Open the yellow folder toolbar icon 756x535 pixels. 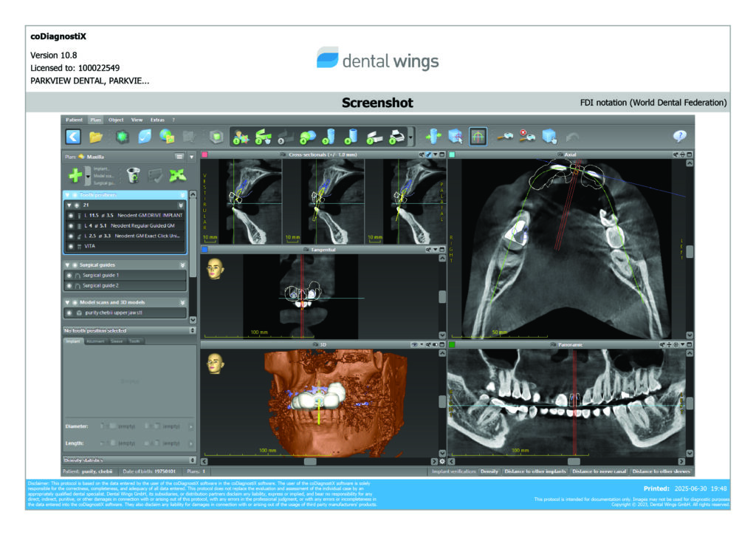pyautogui.click(x=96, y=137)
